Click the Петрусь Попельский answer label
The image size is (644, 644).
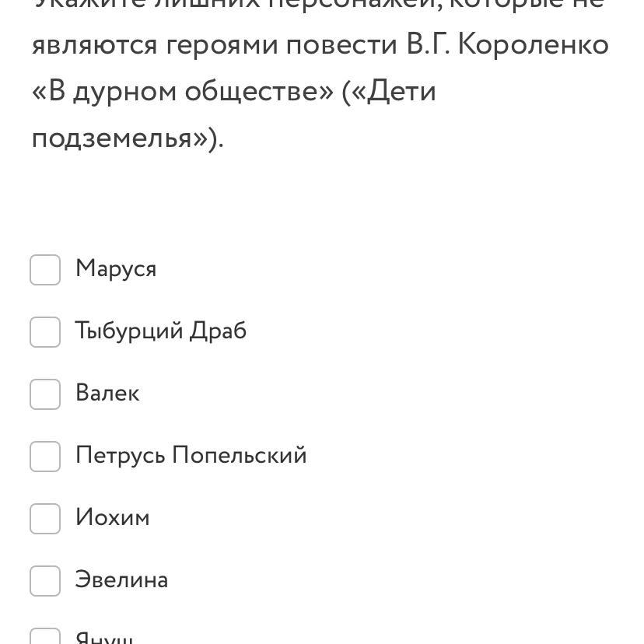point(191,456)
